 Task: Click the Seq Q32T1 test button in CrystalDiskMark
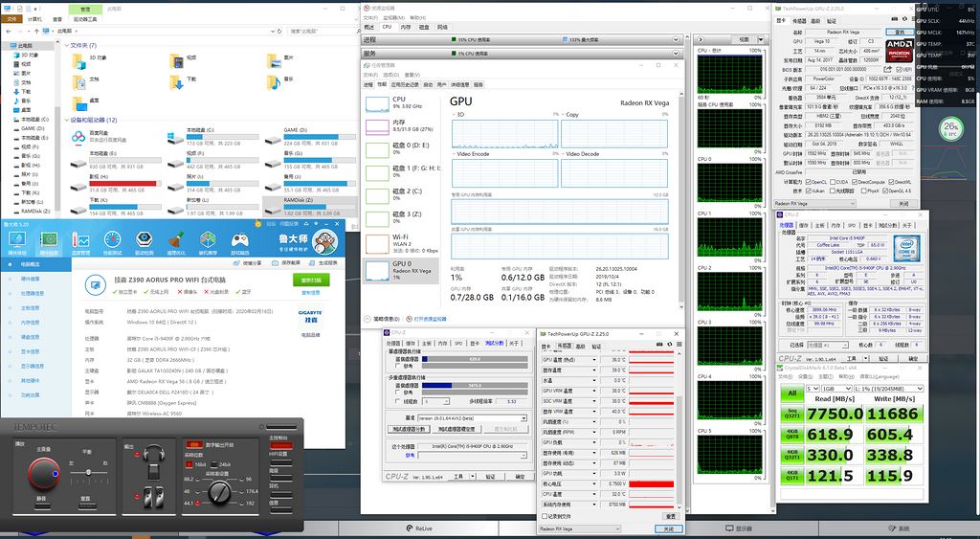pyautogui.click(x=791, y=414)
